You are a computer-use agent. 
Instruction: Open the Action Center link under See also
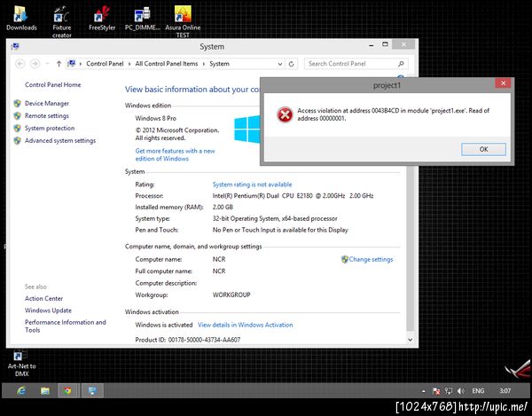pyautogui.click(x=43, y=299)
